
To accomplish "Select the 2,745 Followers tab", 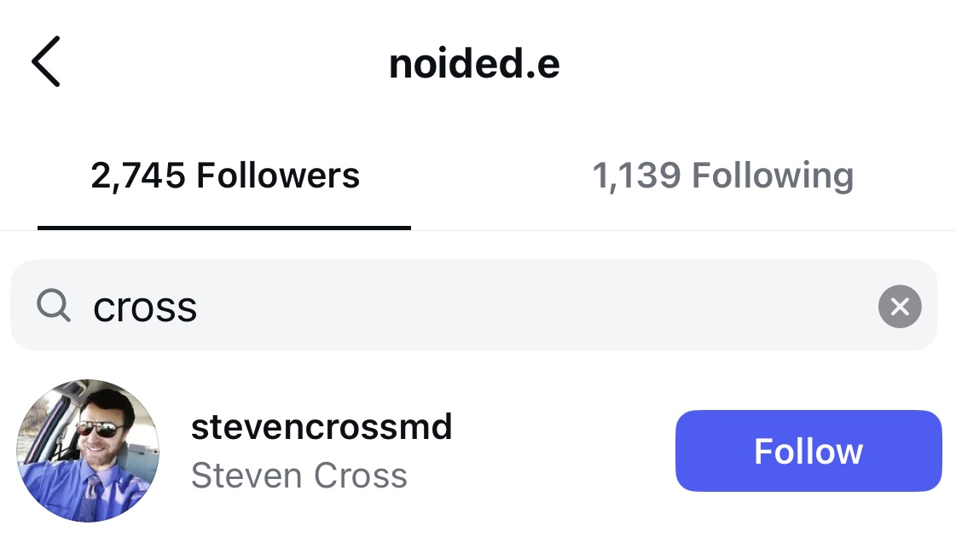I will tap(225, 176).
